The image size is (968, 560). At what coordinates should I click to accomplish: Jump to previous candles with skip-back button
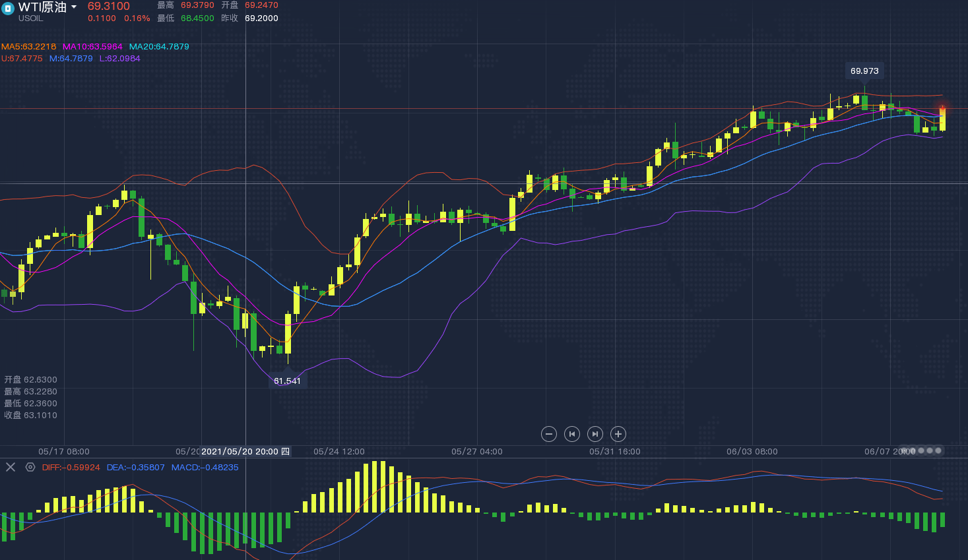pyautogui.click(x=572, y=434)
